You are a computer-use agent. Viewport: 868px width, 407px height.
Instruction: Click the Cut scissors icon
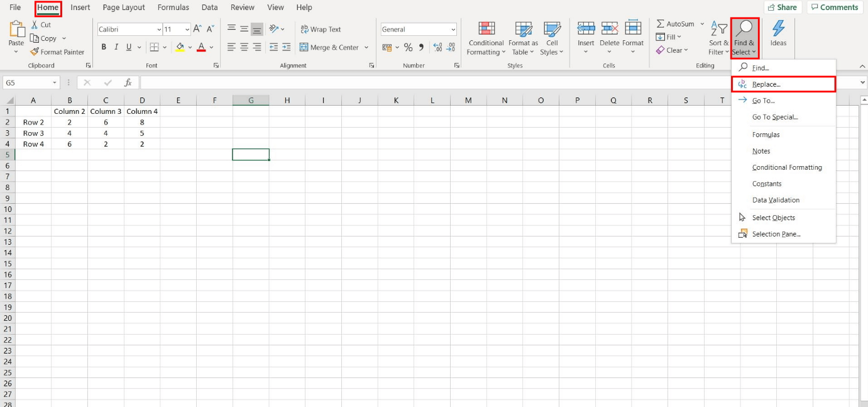pyautogui.click(x=35, y=25)
